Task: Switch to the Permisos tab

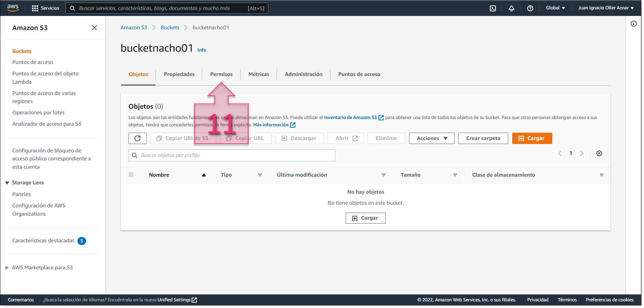Action: click(221, 74)
